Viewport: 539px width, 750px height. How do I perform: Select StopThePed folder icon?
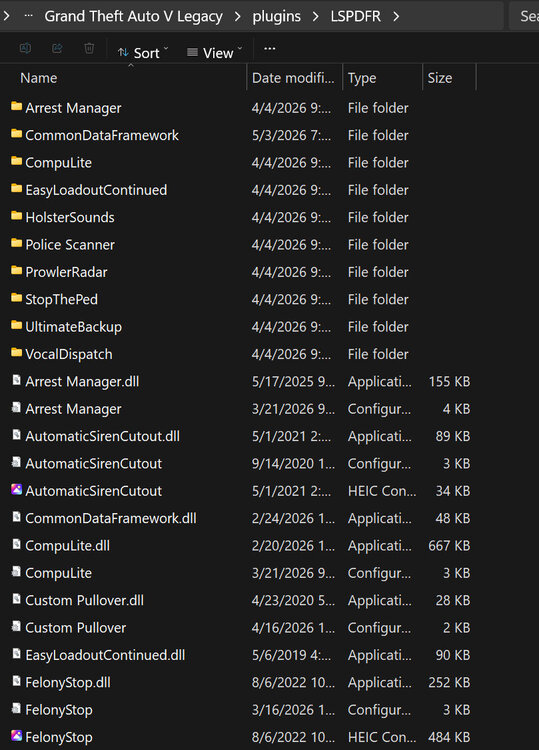coord(16,298)
